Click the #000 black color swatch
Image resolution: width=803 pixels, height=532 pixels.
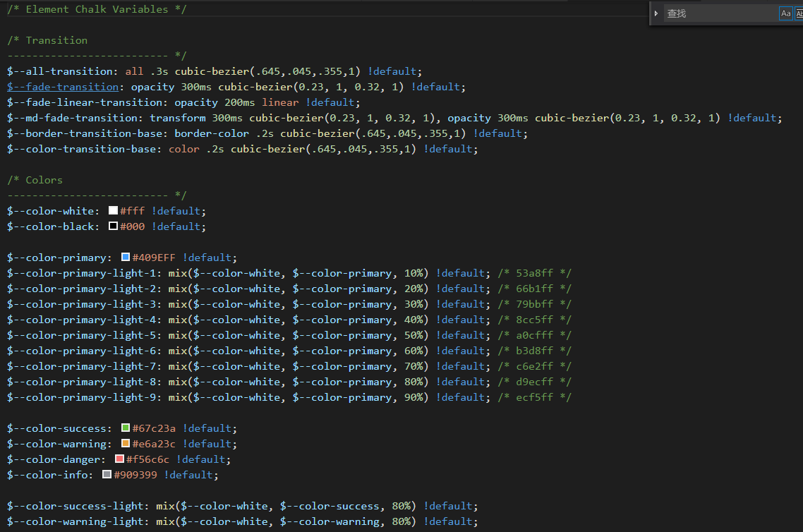(x=113, y=226)
